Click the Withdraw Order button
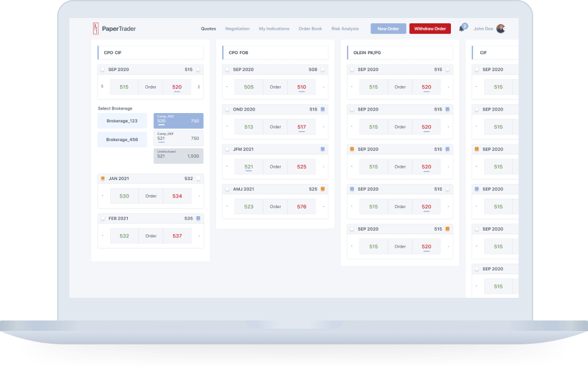This screenshot has height=370, width=588. [430, 29]
